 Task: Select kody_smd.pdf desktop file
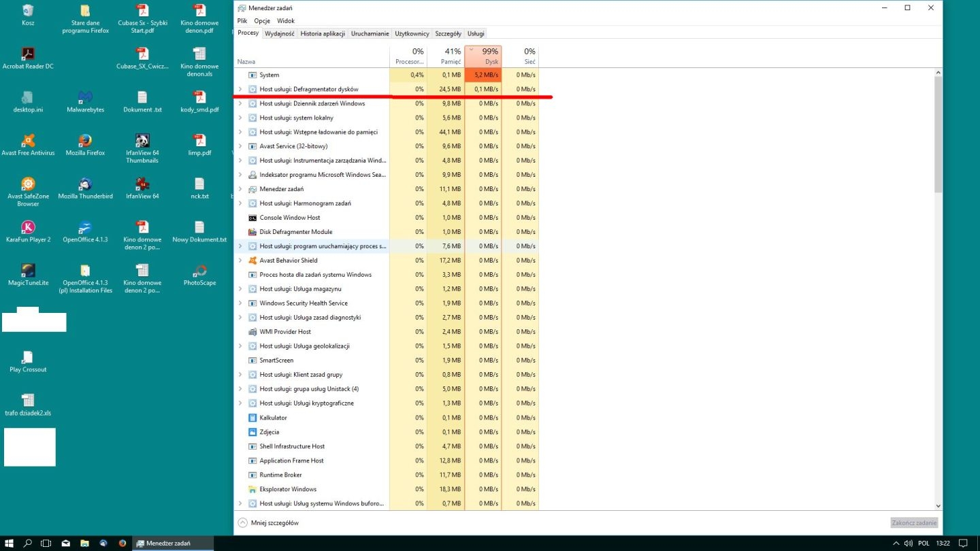[x=199, y=101]
